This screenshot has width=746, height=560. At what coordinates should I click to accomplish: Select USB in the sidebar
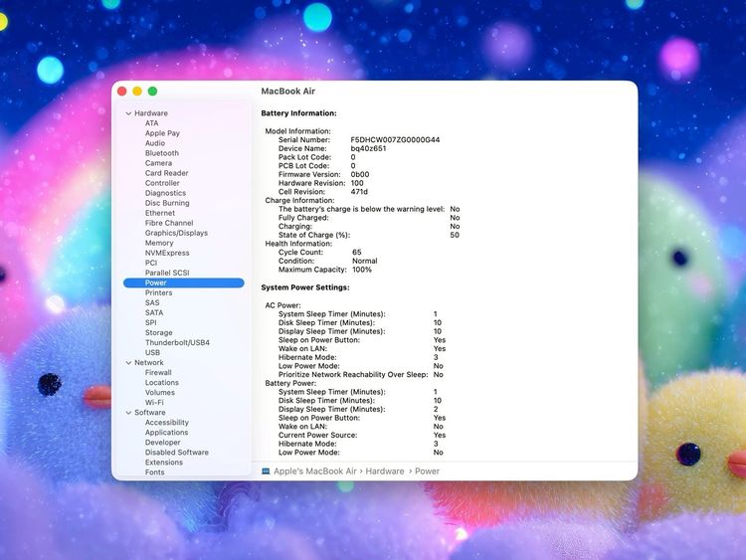pyautogui.click(x=153, y=353)
